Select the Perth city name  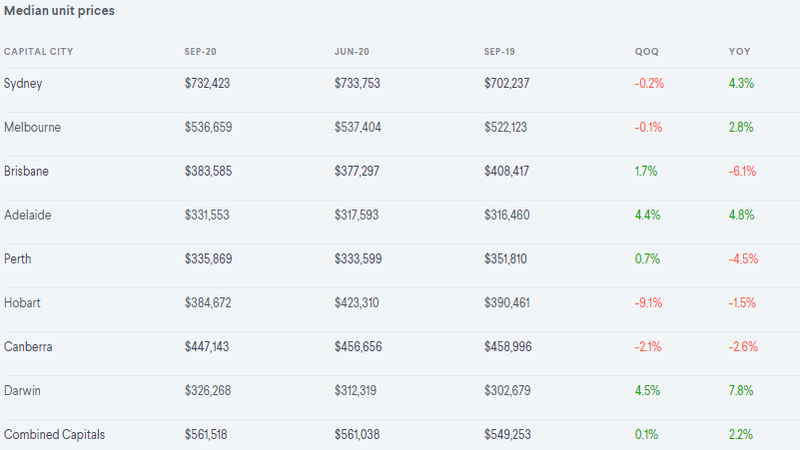[17, 259]
